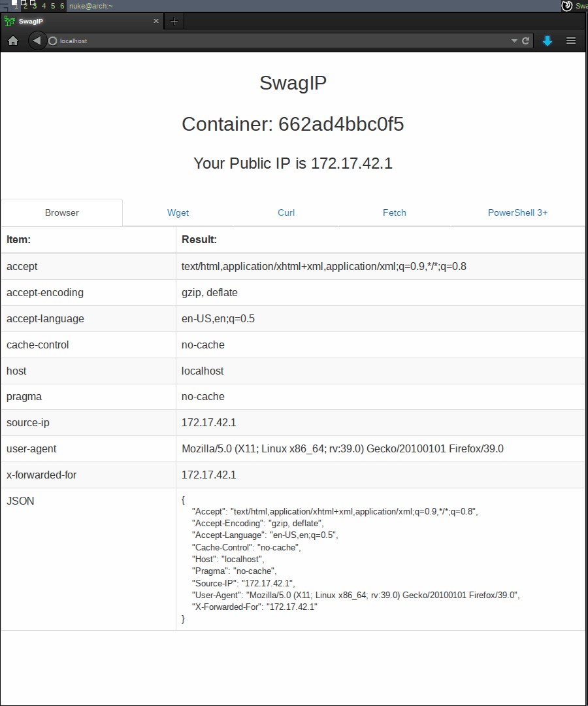The height and width of the screenshot is (706, 588).
Task: Open the Fetch tab
Action: click(395, 212)
